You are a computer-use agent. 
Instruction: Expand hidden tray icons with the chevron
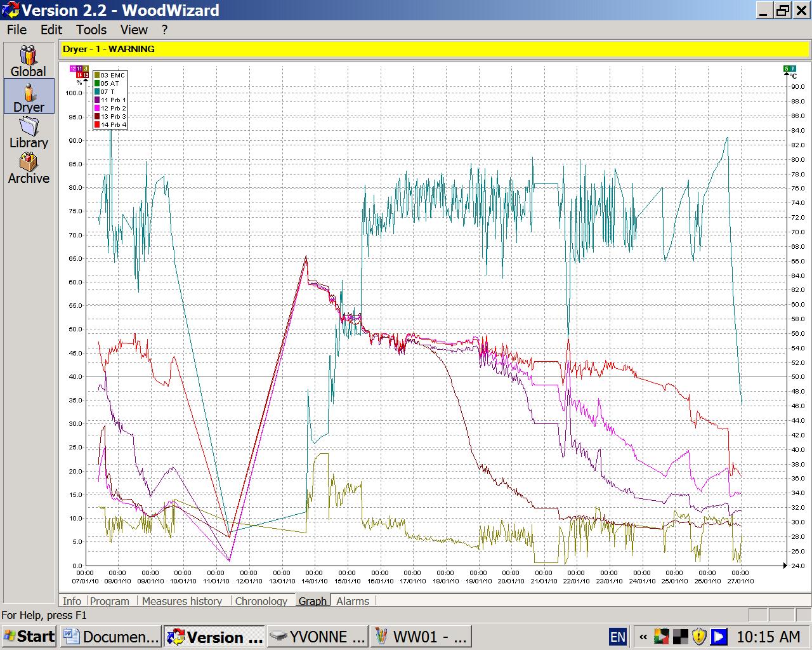click(643, 636)
